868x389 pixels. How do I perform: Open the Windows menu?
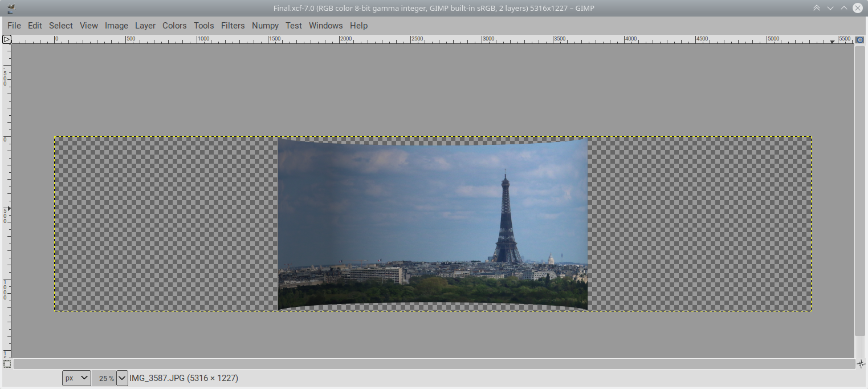[325, 26]
